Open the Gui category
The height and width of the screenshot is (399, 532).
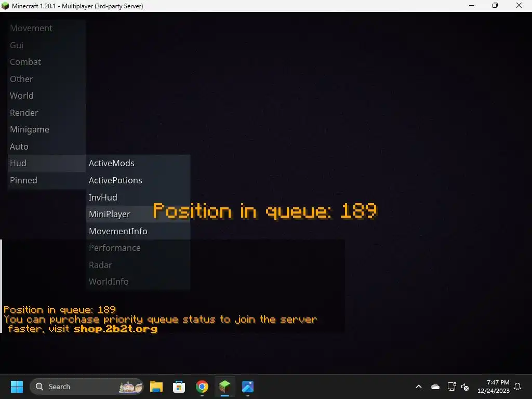(46, 45)
